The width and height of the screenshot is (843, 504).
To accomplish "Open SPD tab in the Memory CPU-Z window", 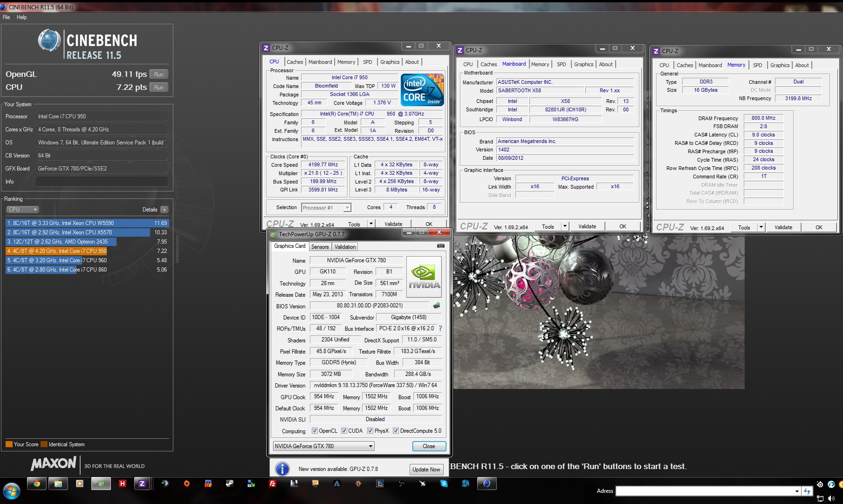I will pos(758,65).
